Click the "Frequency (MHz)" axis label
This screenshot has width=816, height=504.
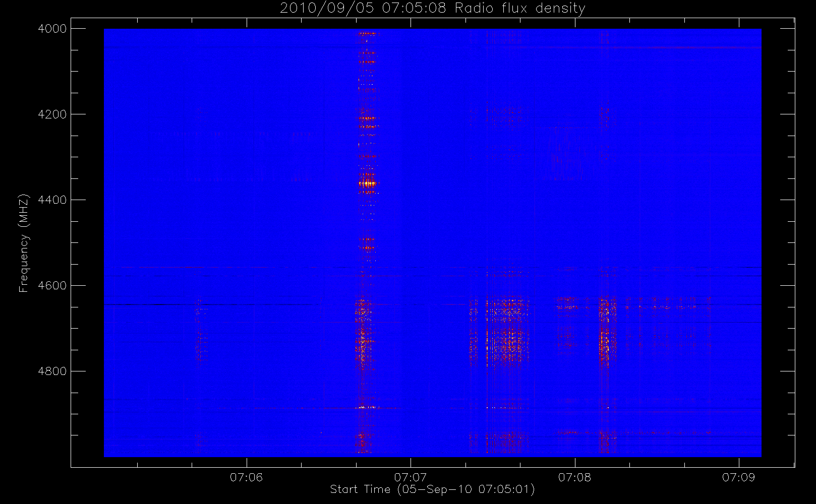[x=24, y=243]
